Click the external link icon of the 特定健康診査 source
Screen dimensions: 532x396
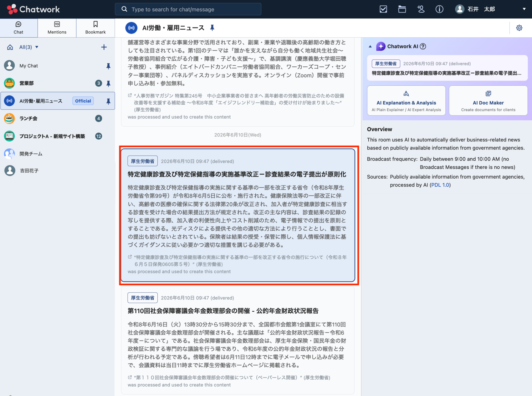(130, 257)
